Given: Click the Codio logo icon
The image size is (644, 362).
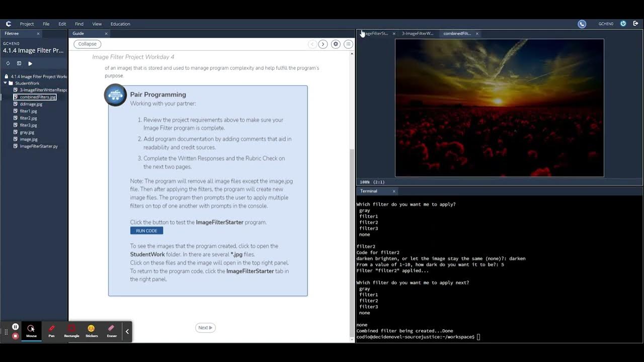Looking at the screenshot, I should tap(9, 24).
